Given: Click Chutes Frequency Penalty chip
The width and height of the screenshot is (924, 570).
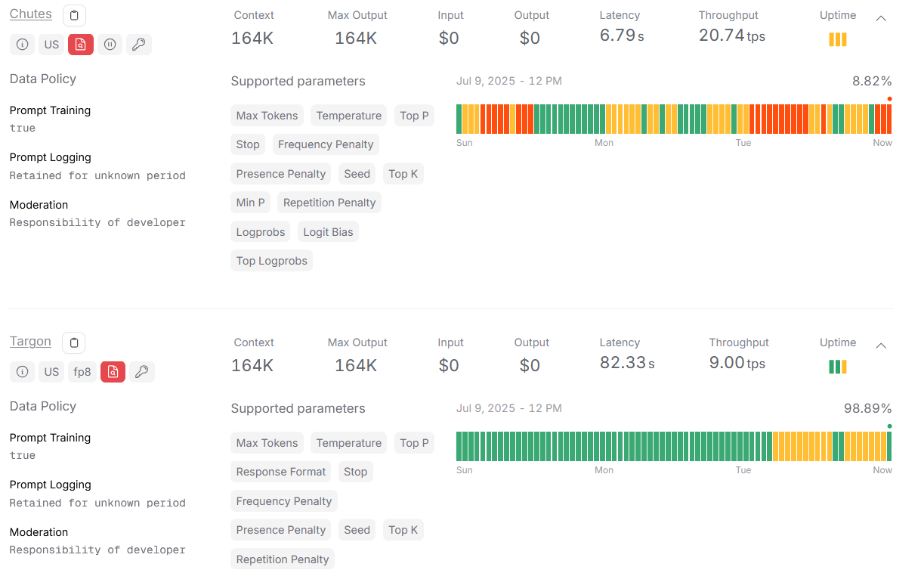Looking at the screenshot, I should click(326, 144).
